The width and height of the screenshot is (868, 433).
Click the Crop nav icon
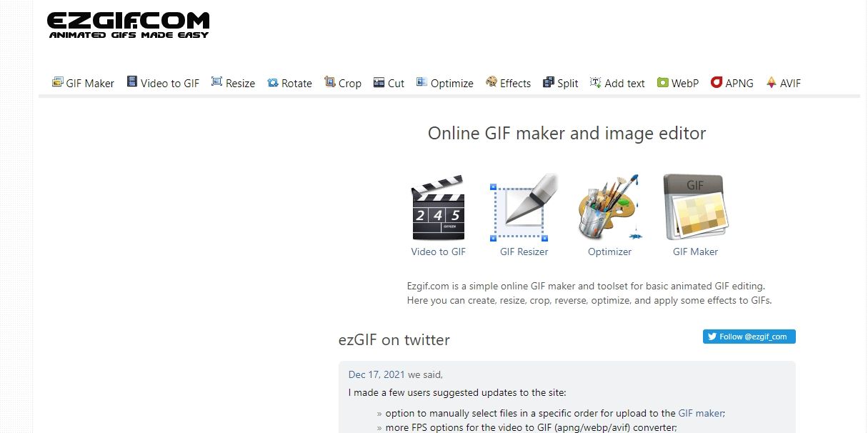tap(330, 82)
